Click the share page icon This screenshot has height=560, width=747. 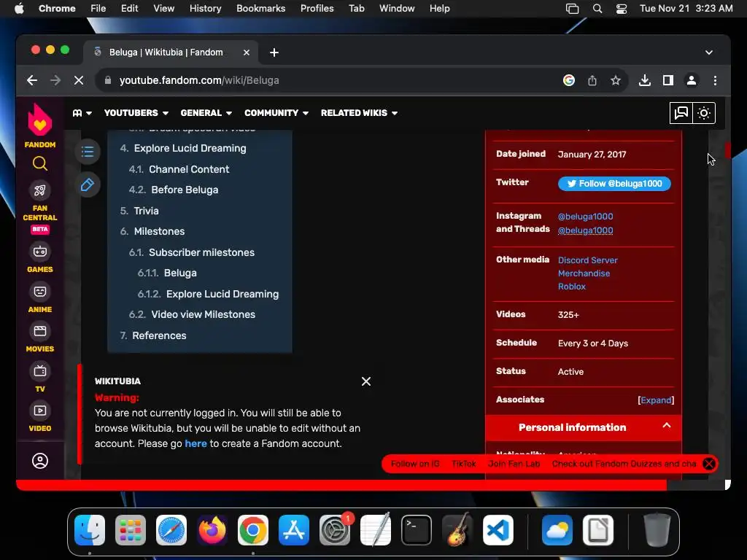pyautogui.click(x=592, y=80)
